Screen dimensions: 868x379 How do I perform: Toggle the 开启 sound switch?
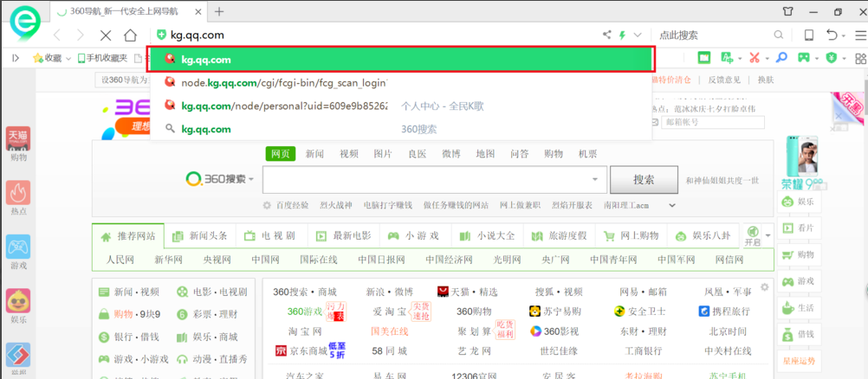[x=753, y=236]
